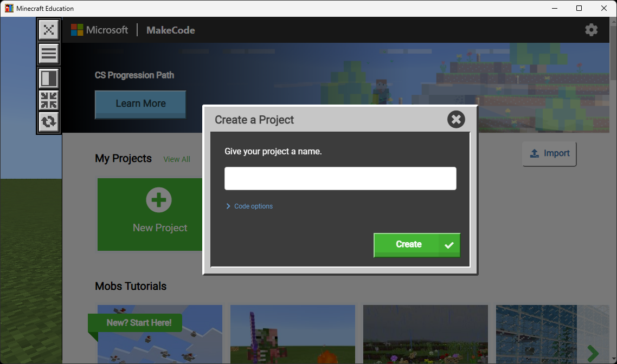The width and height of the screenshot is (617, 364).
Task: Close the code builder with the X icon
Action: tap(49, 29)
